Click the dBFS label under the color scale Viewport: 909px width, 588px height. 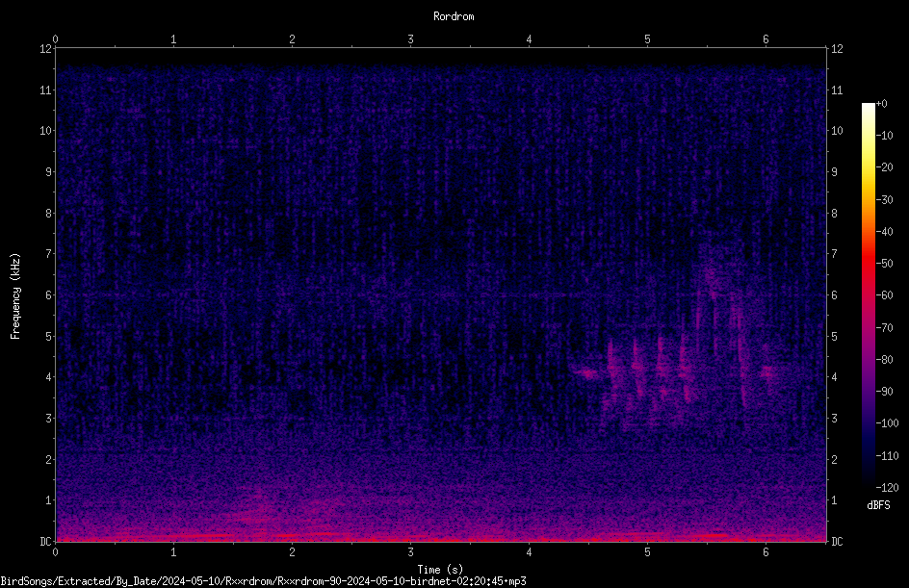pos(878,505)
